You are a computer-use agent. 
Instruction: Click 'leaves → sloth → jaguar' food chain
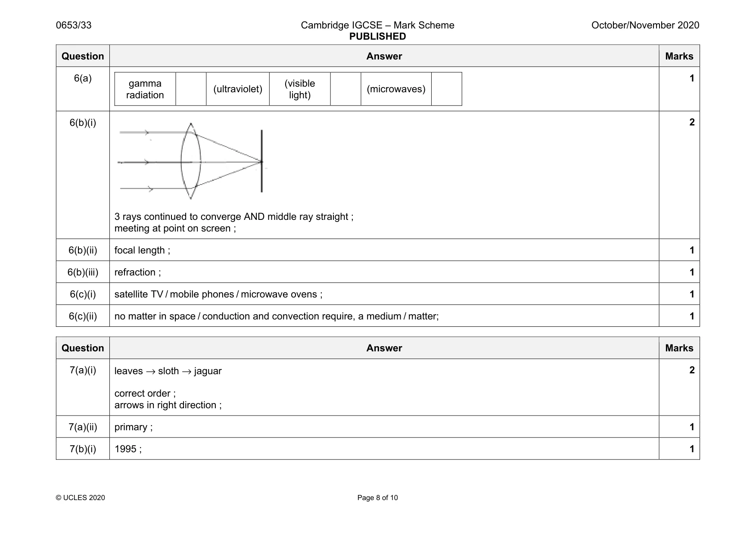(x=168, y=371)
